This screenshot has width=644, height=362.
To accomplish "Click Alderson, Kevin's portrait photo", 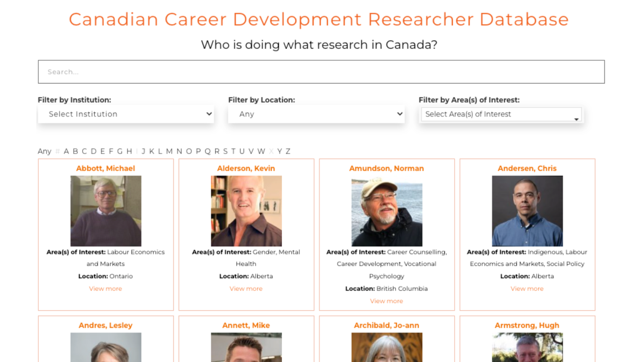I will pyautogui.click(x=246, y=211).
